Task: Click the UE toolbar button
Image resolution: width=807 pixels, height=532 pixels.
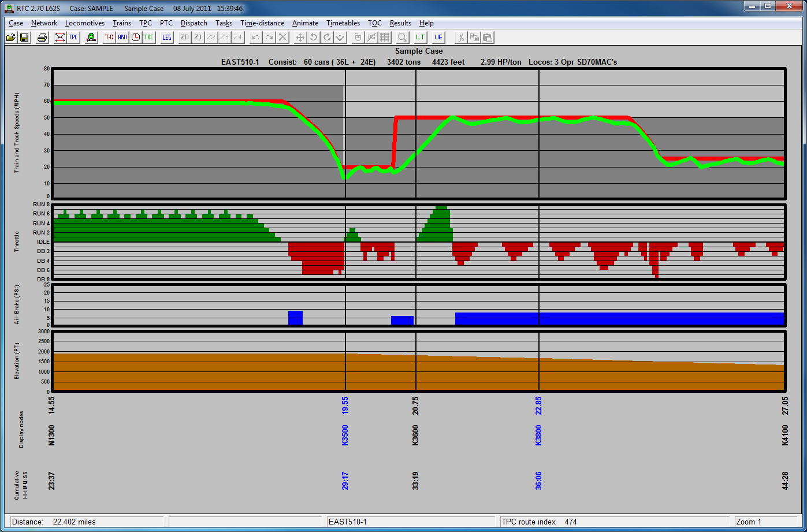Action: [438, 38]
